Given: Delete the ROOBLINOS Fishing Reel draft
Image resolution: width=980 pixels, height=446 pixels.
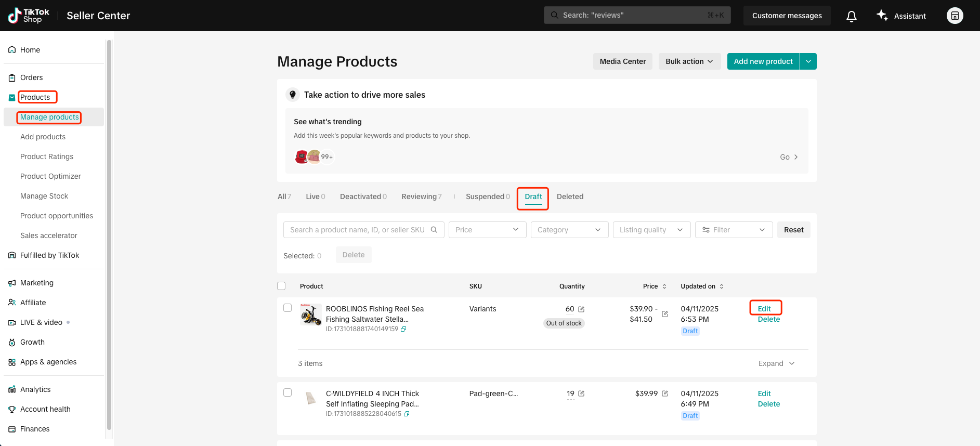Looking at the screenshot, I should (768, 319).
